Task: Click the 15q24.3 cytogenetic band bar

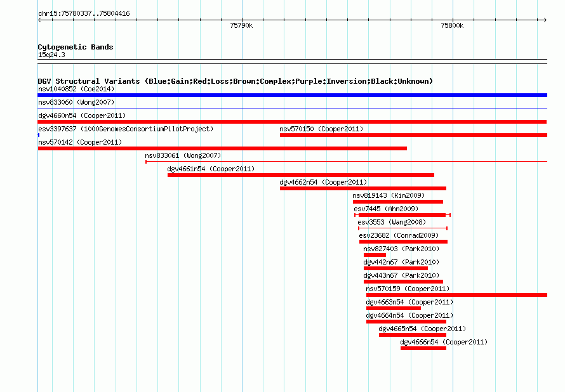Action: pos(292,62)
